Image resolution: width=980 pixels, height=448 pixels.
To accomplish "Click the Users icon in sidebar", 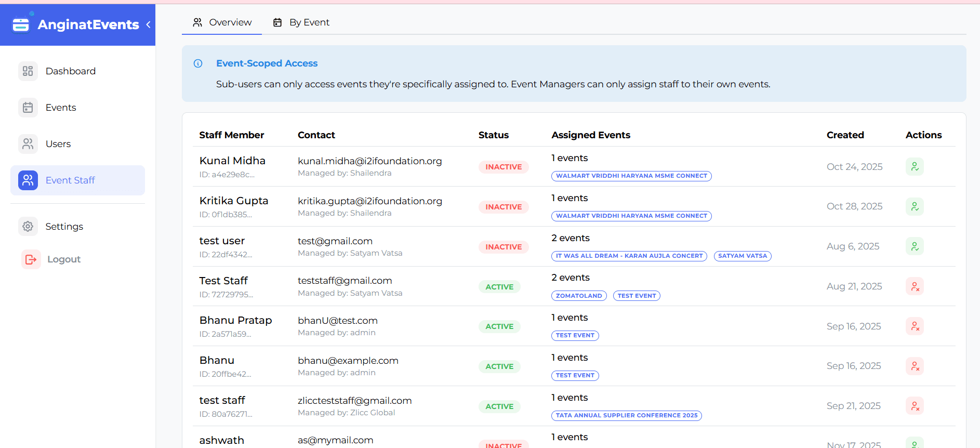I will [x=28, y=144].
